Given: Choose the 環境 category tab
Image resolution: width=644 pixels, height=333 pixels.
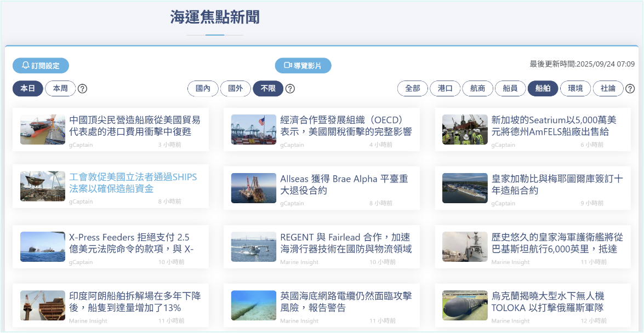Looking at the screenshot, I should pos(575,89).
